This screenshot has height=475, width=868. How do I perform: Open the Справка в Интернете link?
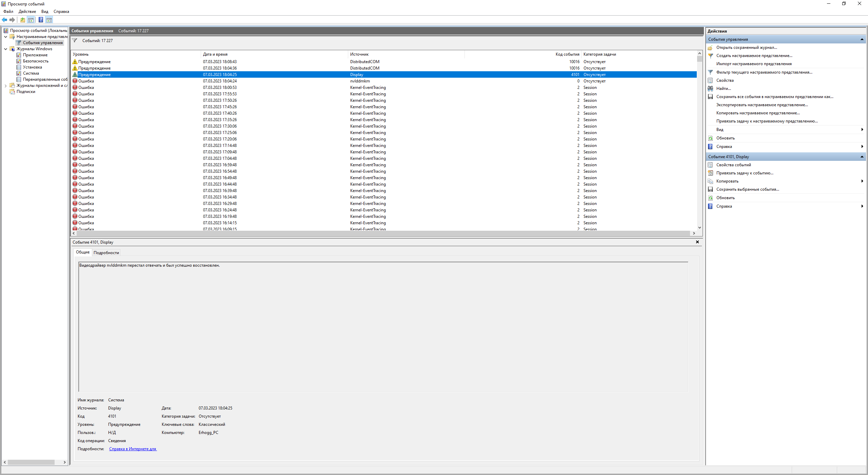[133, 449]
